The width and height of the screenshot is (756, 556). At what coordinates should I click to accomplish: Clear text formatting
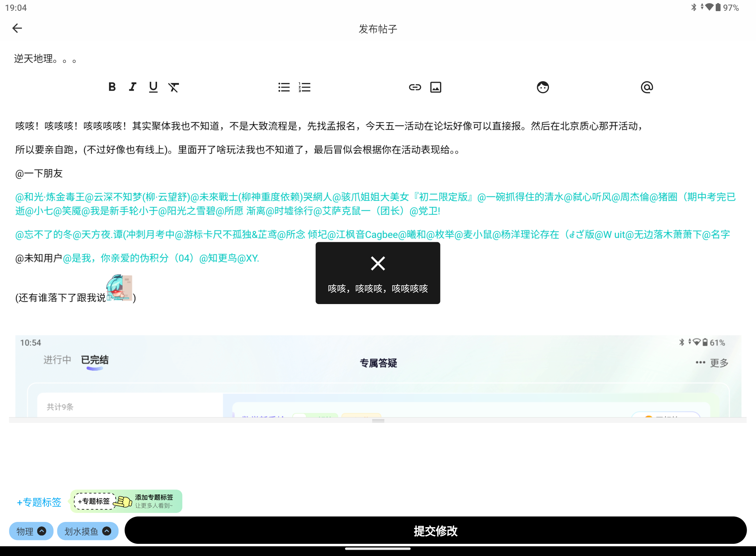tap(174, 87)
